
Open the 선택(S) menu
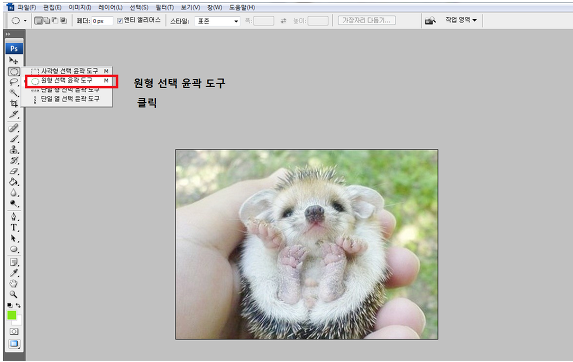(x=139, y=7)
